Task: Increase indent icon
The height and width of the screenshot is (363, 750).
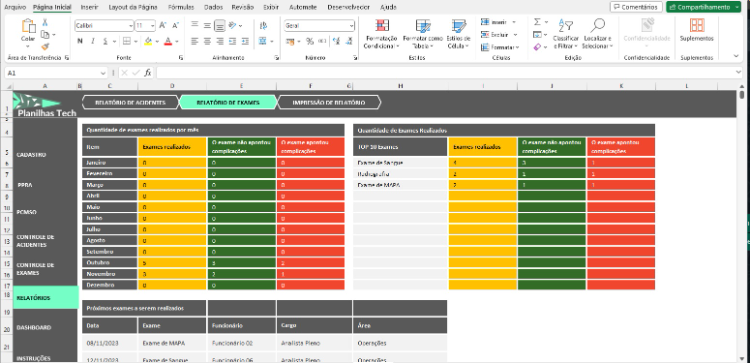Action: [x=245, y=42]
